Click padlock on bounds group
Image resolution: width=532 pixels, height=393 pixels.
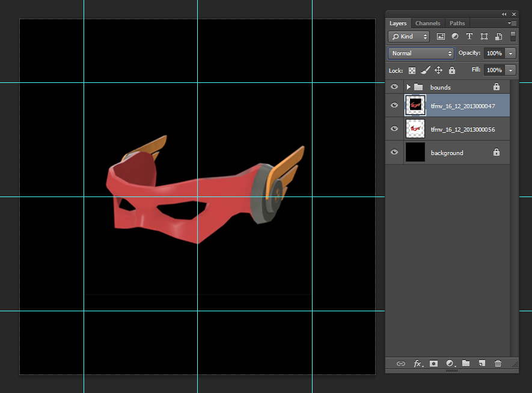tap(497, 87)
